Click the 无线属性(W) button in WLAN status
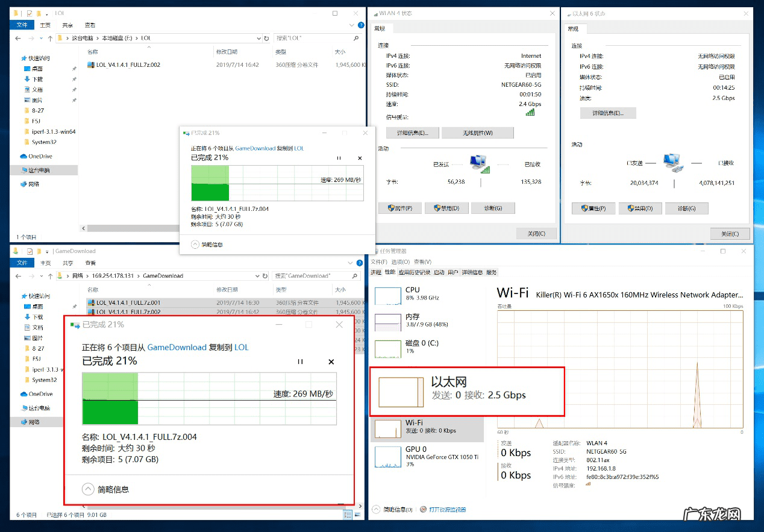Viewport: 764px width, 532px height. point(477,133)
